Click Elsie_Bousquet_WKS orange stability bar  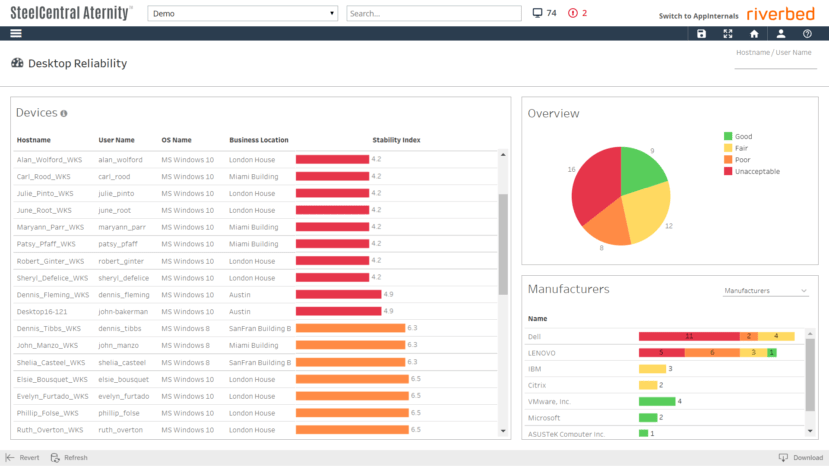(x=352, y=379)
